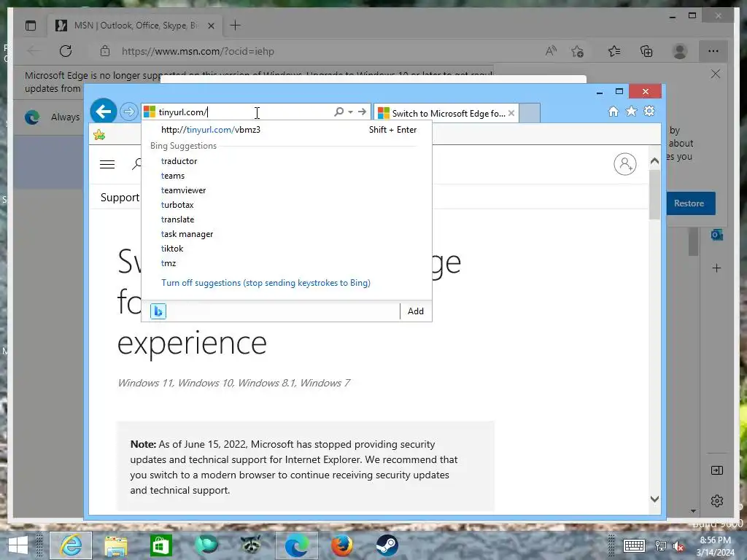Image resolution: width=747 pixels, height=560 pixels.
Task: Open IE Favorites star
Action: point(631,112)
